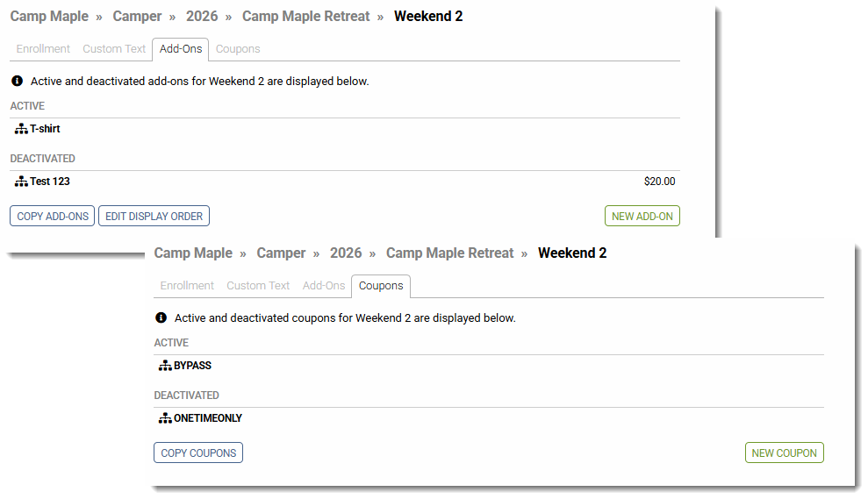Click the hierarchy icon beside T-shirt
Screen dimensions: 868x499
pos(21,129)
